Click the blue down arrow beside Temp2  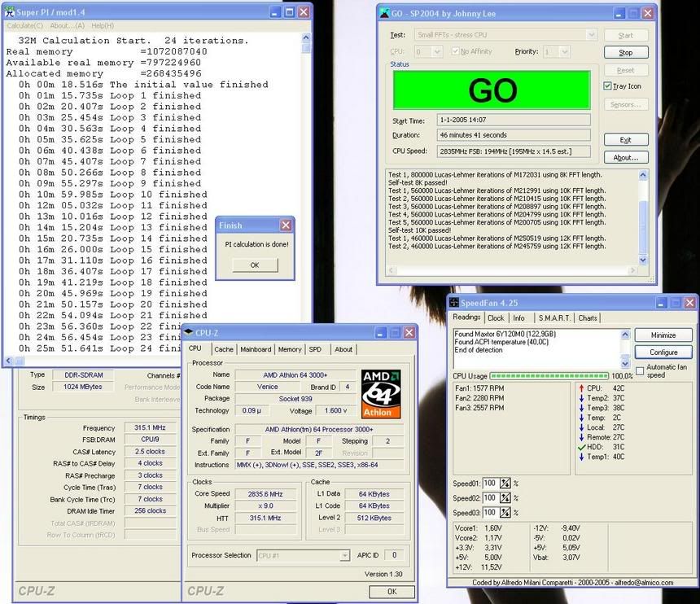click(581, 398)
